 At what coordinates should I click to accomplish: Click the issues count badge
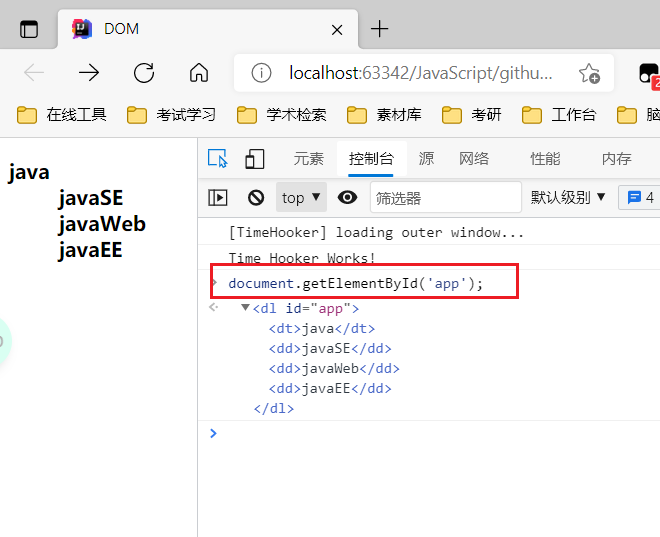[639, 197]
